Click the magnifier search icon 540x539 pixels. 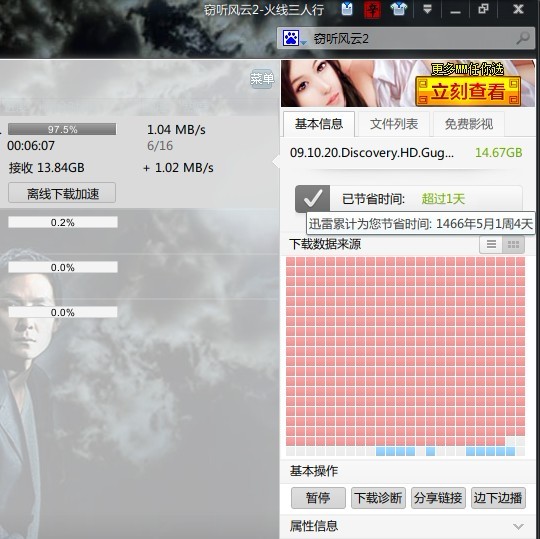click(x=522, y=38)
